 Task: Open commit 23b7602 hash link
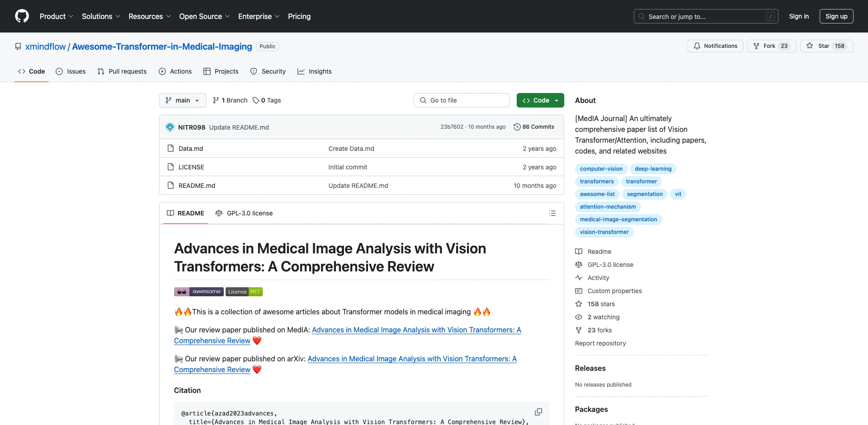[x=452, y=127]
